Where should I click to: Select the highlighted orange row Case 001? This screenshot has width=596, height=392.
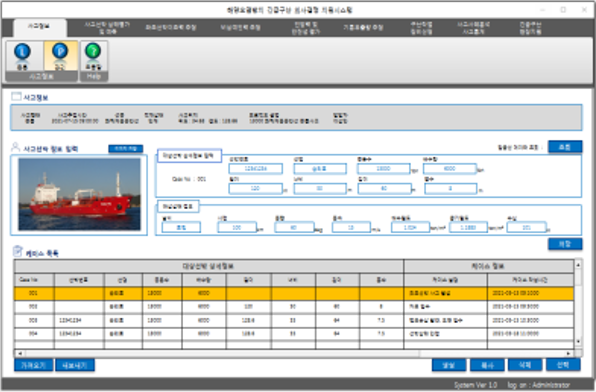click(294, 293)
